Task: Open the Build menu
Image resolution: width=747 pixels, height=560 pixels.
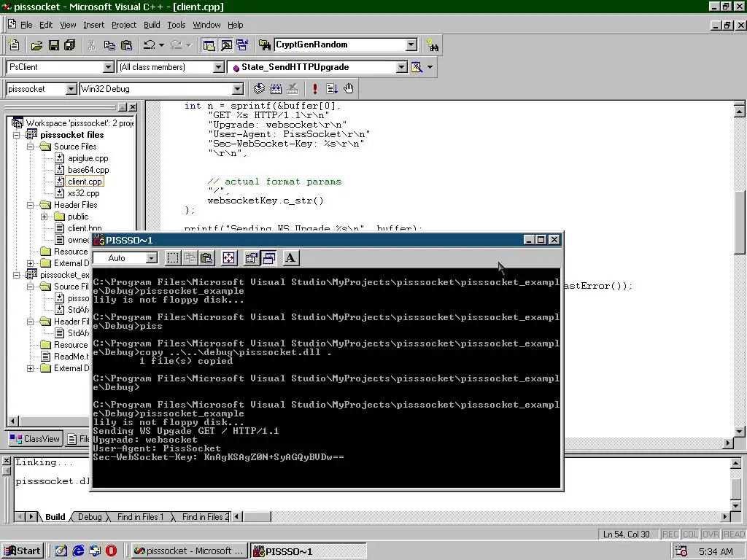Action: tap(152, 25)
